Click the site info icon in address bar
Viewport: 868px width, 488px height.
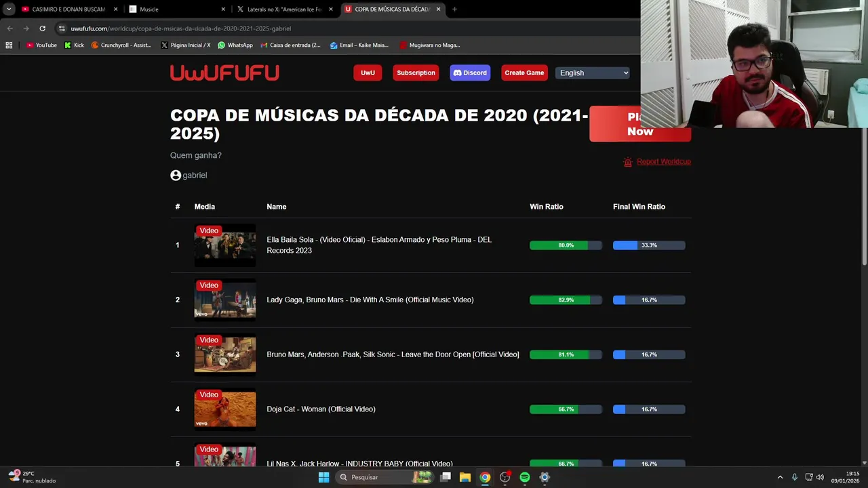62,28
